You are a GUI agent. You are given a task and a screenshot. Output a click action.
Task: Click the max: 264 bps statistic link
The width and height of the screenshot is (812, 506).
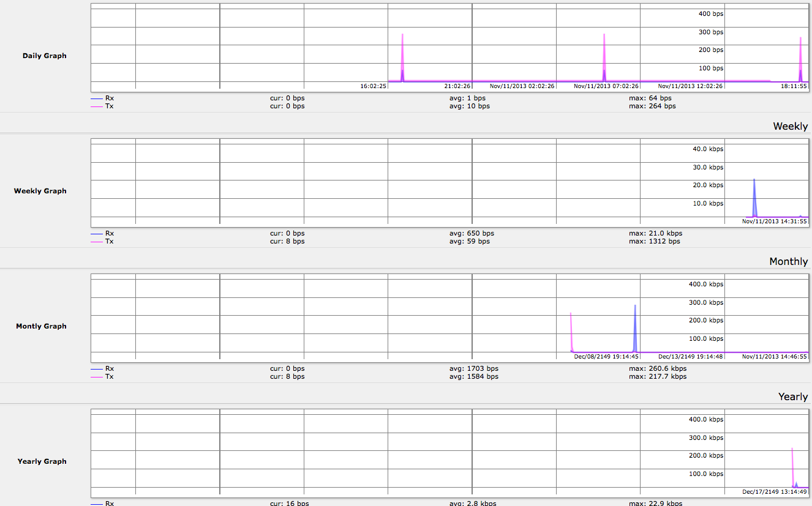651,106
